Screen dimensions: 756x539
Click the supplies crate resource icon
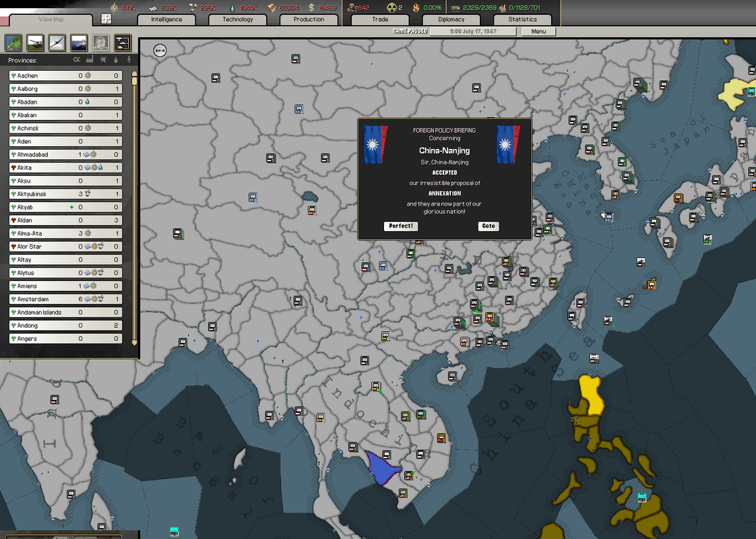click(272, 7)
